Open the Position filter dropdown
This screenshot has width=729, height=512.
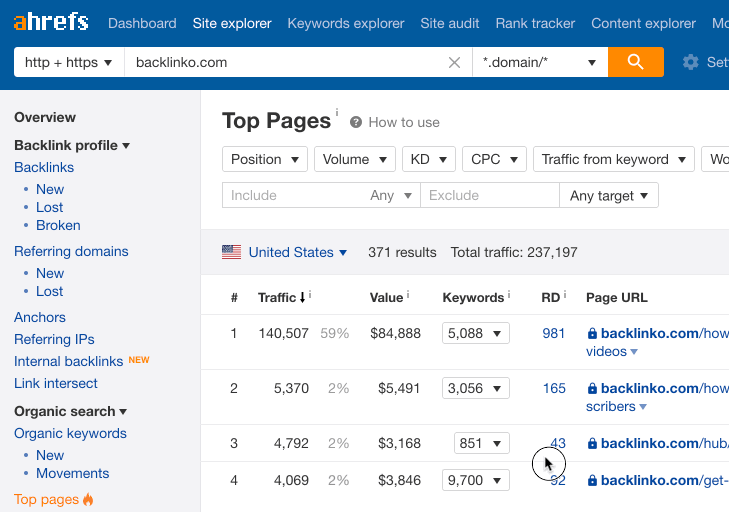point(265,159)
